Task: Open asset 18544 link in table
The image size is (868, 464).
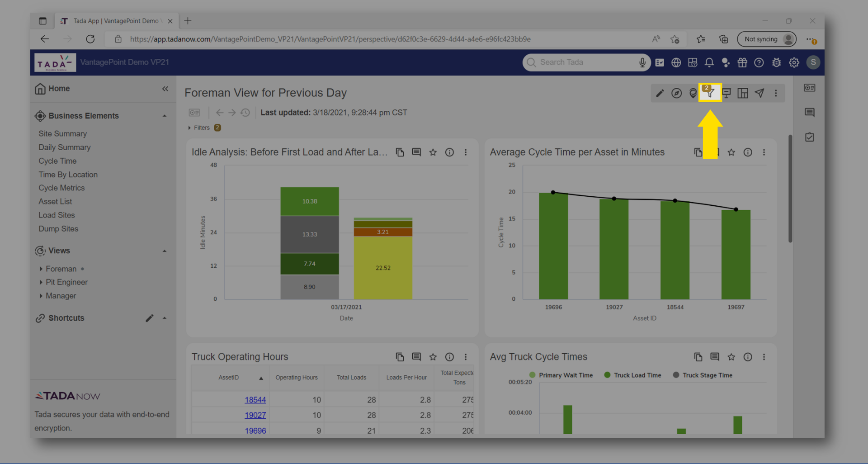Action: point(255,400)
